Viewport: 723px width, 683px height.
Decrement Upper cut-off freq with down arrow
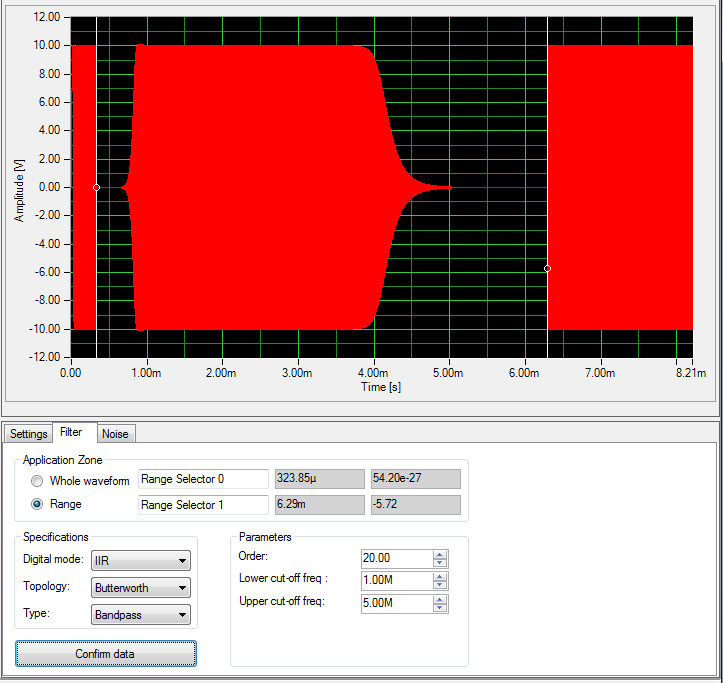tap(440, 607)
